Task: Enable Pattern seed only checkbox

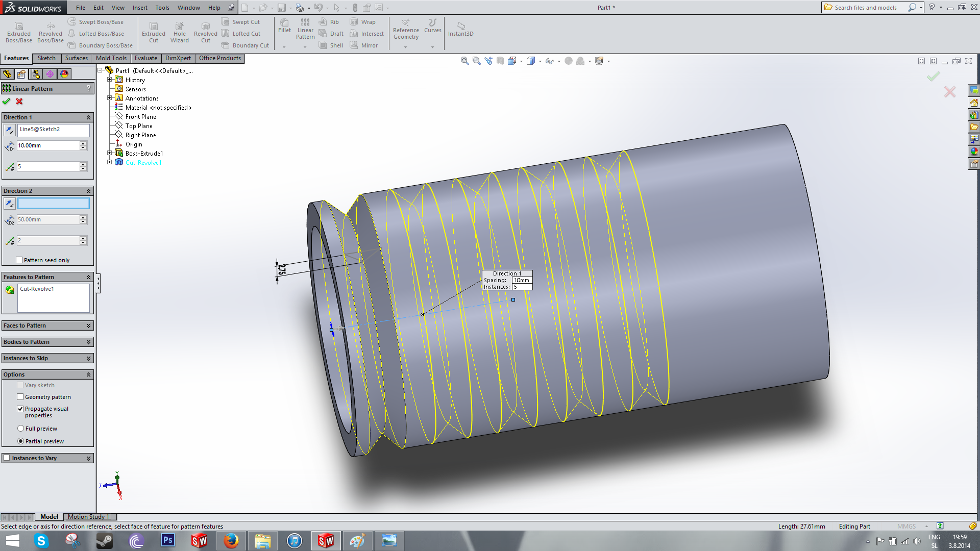Action: click(x=19, y=260)
